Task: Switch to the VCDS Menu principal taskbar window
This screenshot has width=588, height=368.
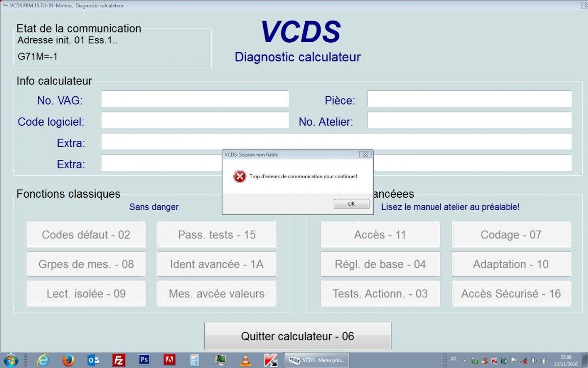Action: pos(317,360)
